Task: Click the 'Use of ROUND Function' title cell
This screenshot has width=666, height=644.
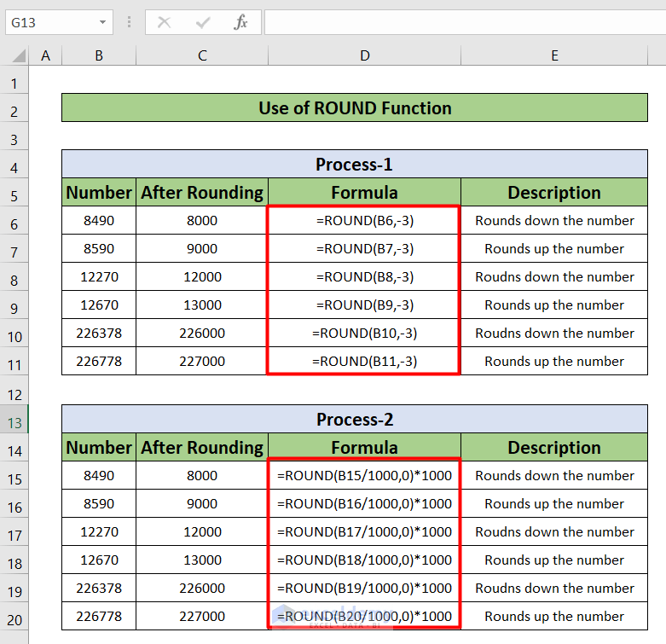Action: coord(355,107)
